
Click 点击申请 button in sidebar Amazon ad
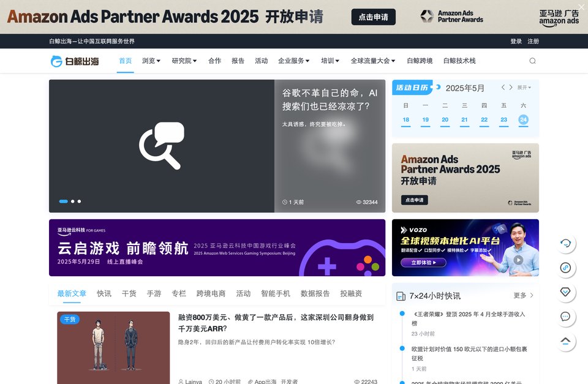click(415, 200)
